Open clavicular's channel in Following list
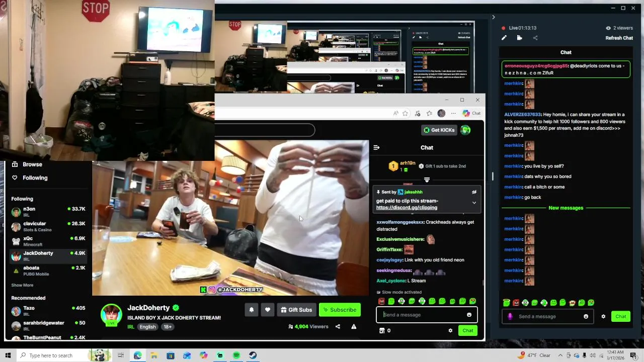Screen dimensions: 644x362 coord(48,226)
